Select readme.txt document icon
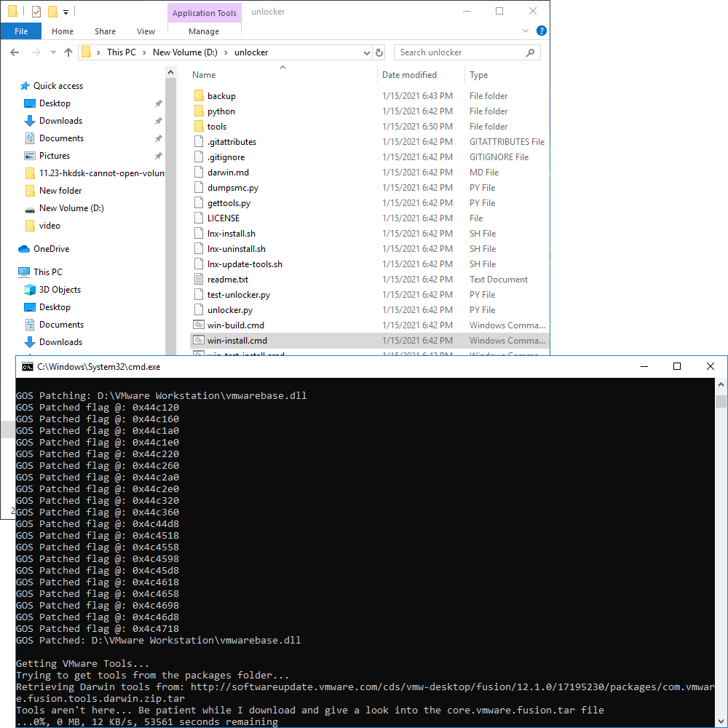Screen dimensions: 728x728 click(199, 280)
